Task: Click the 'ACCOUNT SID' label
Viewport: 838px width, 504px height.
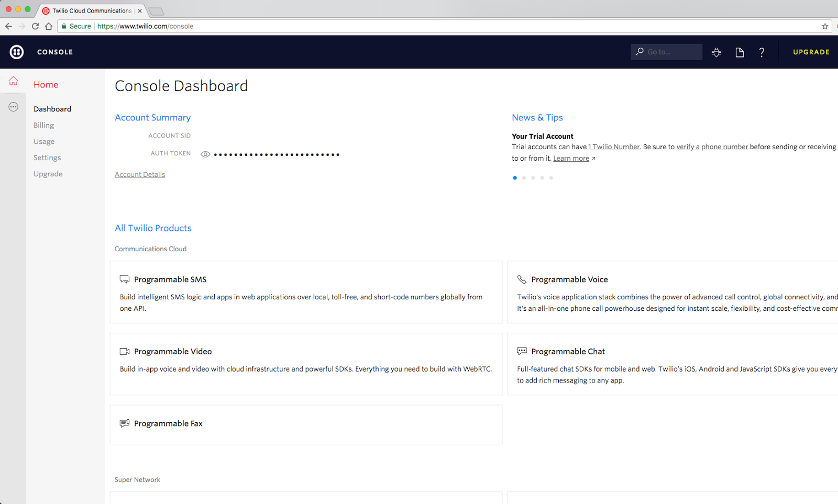Action: [x=169, y=136]
